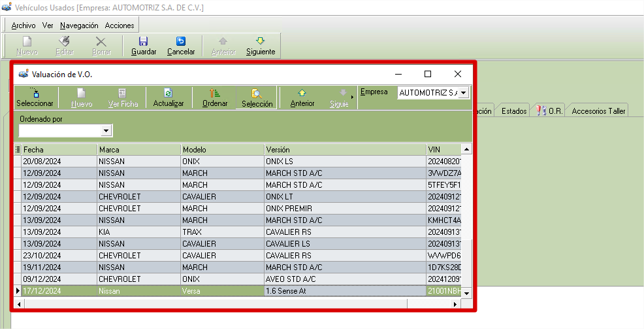Switch to the Accesorios Taller tab
Screen dimensions: 644x329
[598, 111]
